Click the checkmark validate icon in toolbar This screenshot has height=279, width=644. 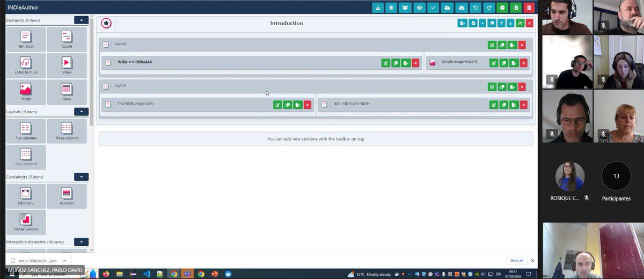click(433, 8)
